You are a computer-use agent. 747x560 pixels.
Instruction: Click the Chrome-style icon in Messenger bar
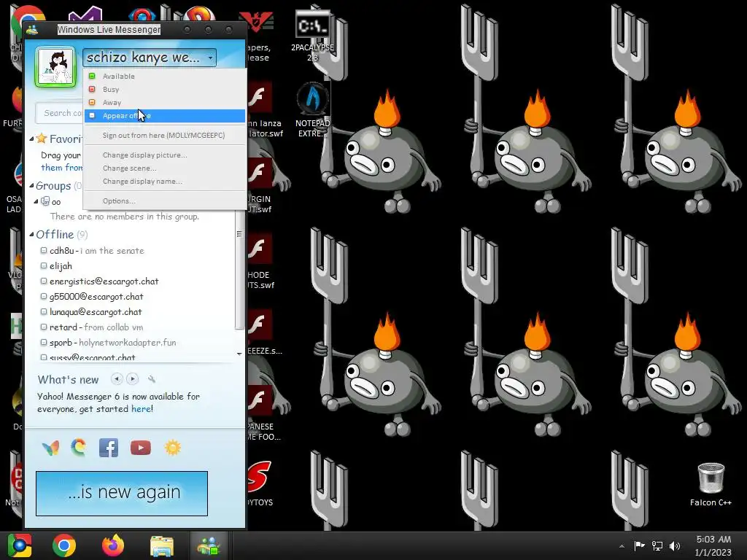coord(79,448)
